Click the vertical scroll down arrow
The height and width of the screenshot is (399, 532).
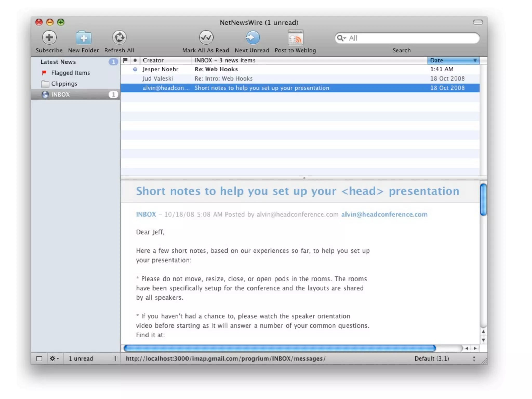[483, 340]
